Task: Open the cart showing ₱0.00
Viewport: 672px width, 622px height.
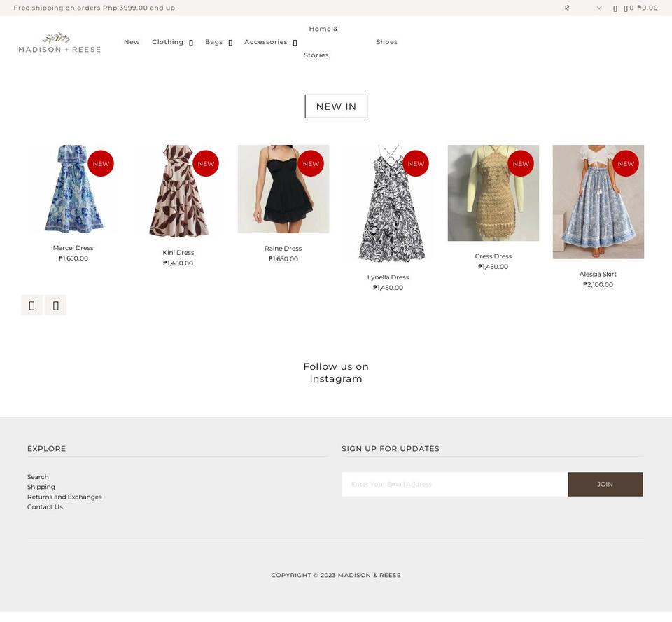Action: (640, 8)
